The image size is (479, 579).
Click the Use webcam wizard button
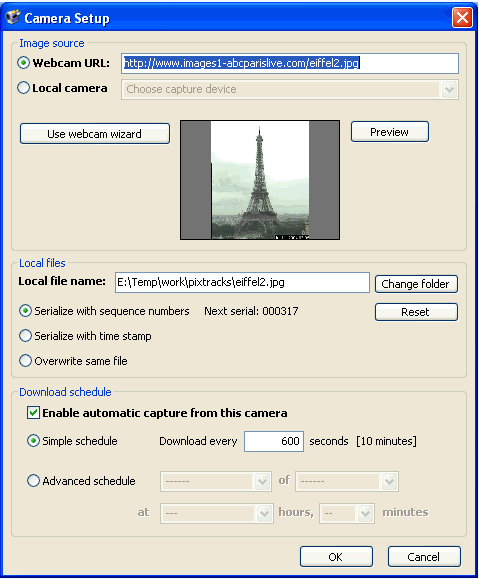click(x=95, y=134)
